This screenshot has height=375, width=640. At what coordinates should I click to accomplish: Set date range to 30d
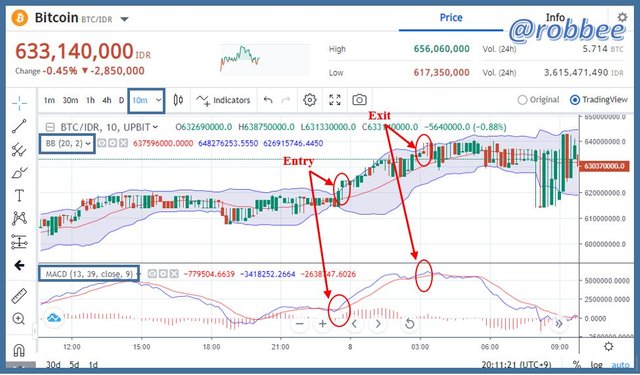click(53, 364)
